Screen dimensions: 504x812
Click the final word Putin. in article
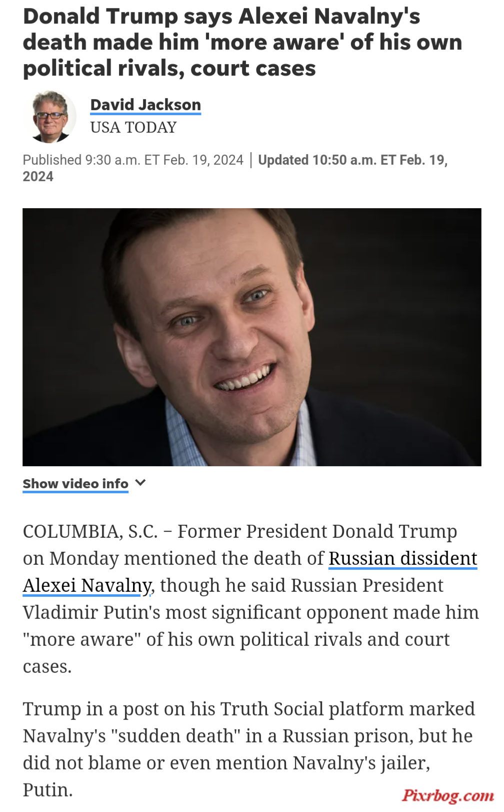[47, 790]
